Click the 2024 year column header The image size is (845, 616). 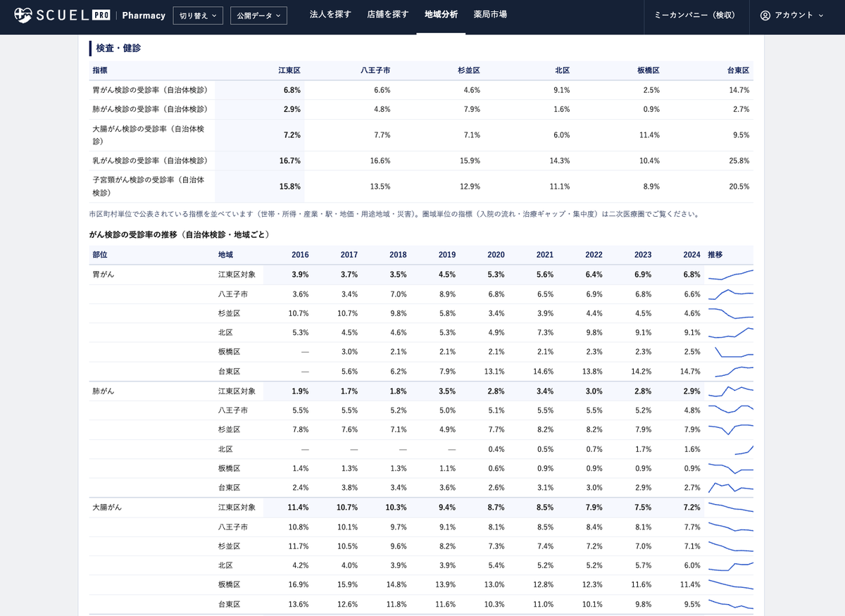click(691, 255)
